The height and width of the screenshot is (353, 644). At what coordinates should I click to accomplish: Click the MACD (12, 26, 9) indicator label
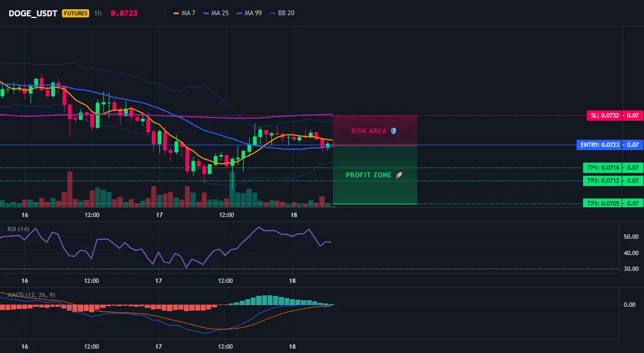(31, 295)
